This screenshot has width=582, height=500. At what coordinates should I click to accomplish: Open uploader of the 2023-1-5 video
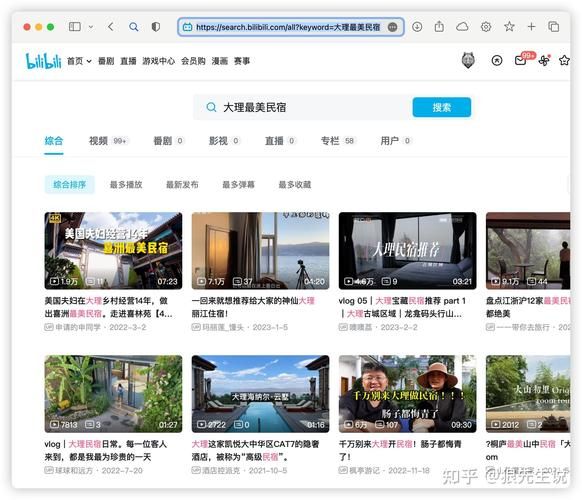click(223, 327)
